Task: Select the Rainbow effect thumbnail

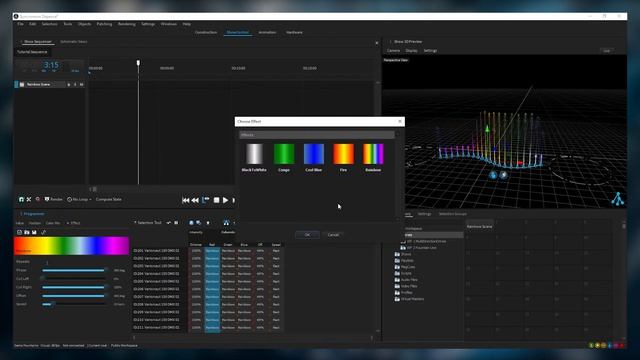Action: [x=373, y=154]
